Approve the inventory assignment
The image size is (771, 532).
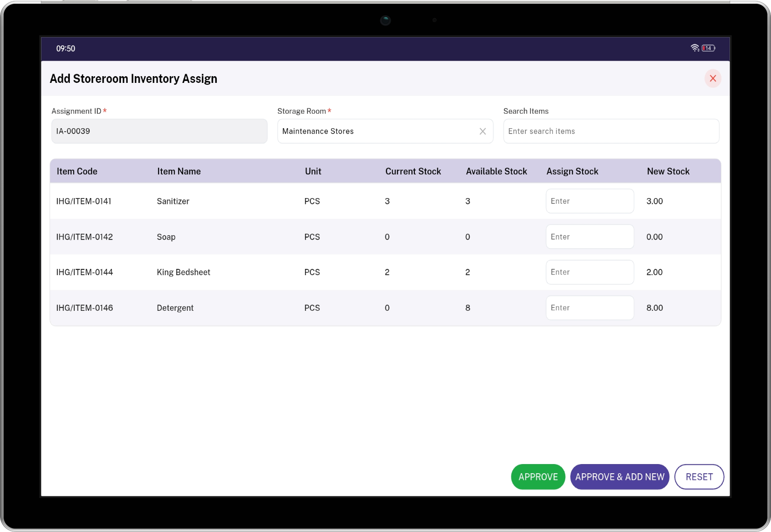coord(538,477)
